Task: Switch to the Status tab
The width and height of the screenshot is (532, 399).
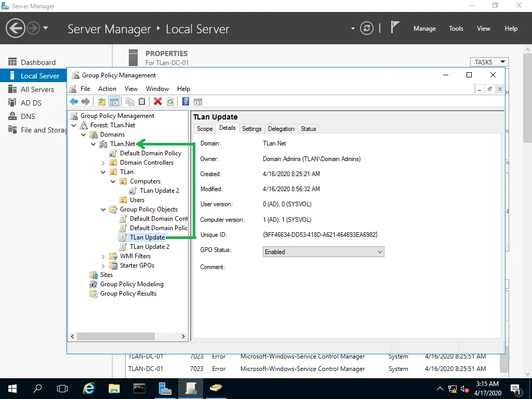Action: pyautogui.click(x=308, y=129)
